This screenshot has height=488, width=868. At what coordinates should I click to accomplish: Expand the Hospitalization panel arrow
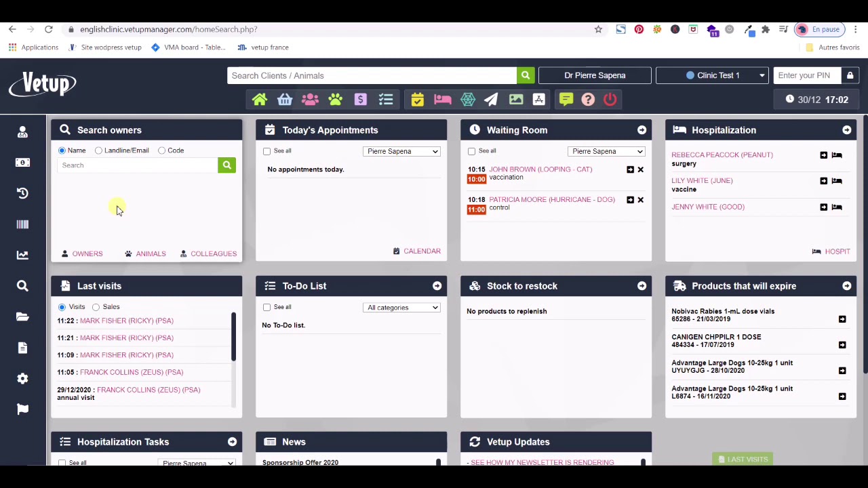coord(846,130)
